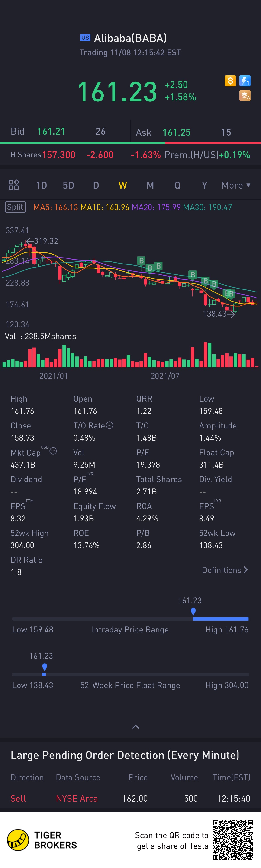Select the W weekly chart tab
The image size is (261, 868).
[123, 185]
